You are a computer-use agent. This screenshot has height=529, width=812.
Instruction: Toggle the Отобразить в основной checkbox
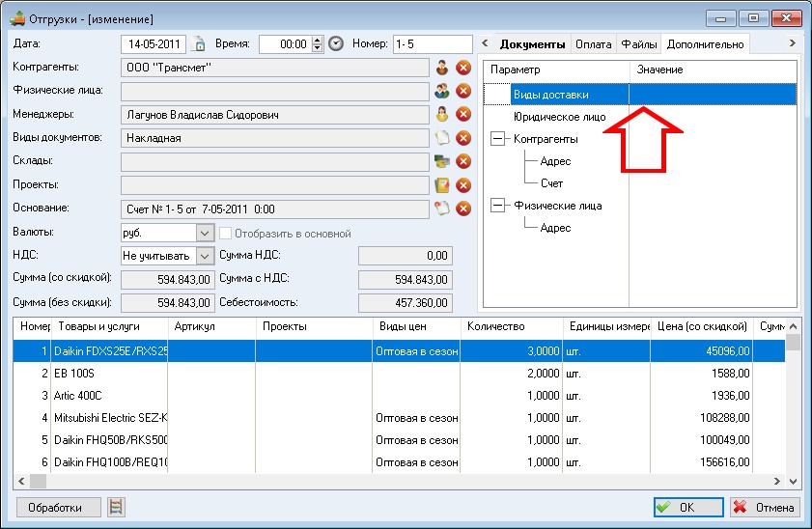(227, 234)
